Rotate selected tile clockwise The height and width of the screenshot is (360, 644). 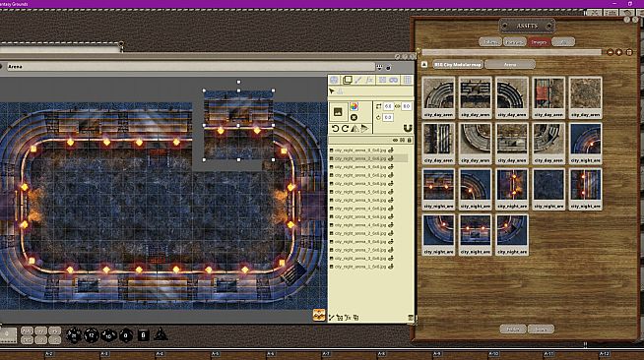coord(345,129)
